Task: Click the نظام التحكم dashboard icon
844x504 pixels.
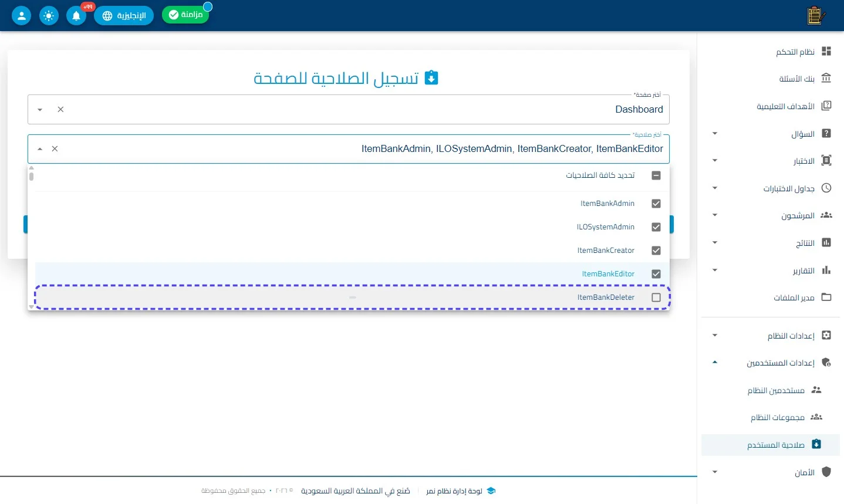Action: click(x=826, y=52)
